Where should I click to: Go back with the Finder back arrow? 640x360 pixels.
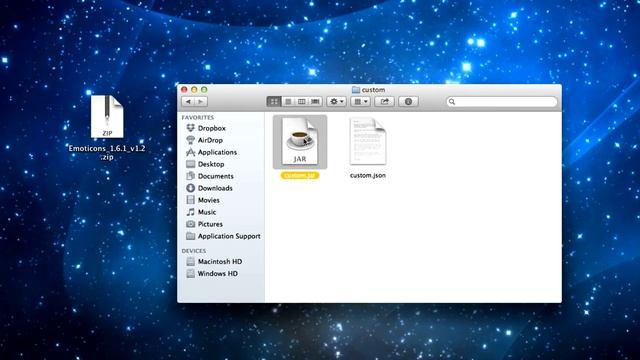[188, 102]
